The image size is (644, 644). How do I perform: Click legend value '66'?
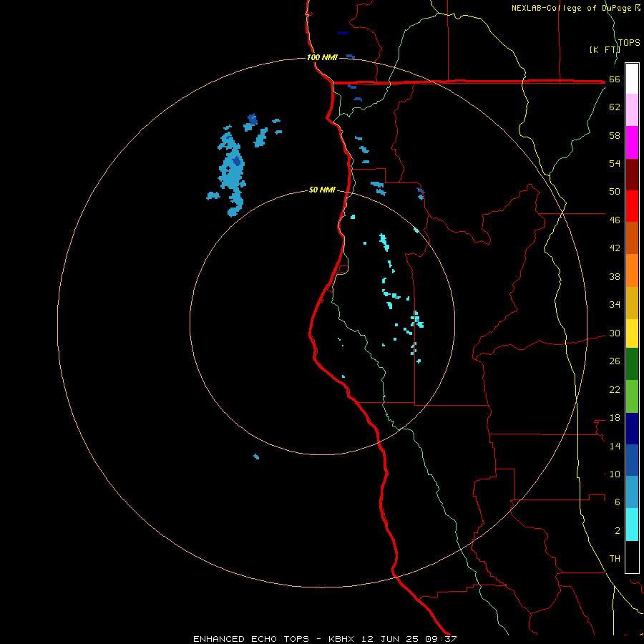coord(615,79)
